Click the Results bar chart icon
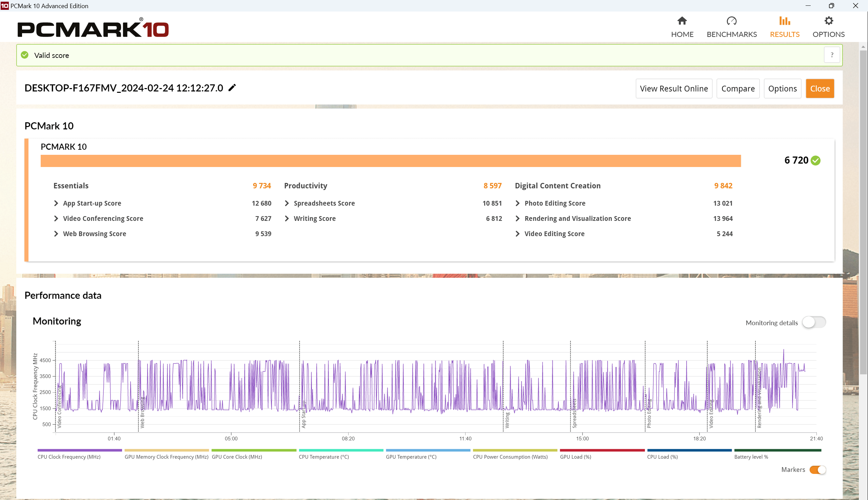 point(785,21)
